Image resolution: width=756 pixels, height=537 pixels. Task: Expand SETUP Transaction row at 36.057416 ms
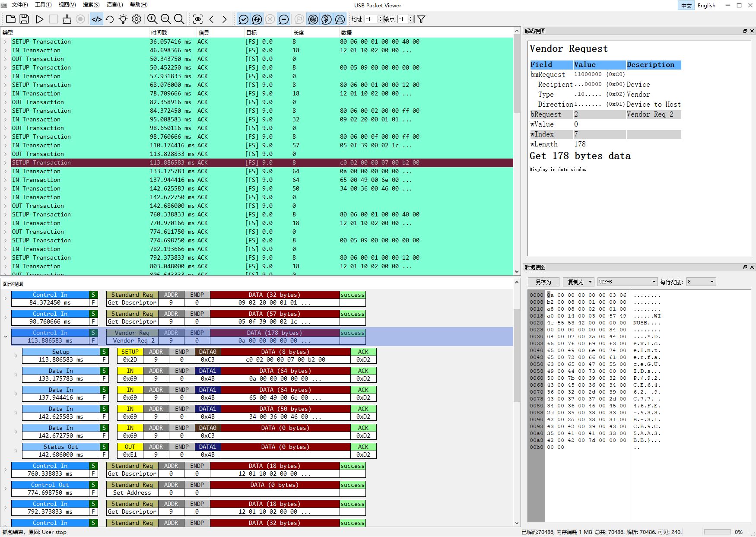(x=5, y=42)
